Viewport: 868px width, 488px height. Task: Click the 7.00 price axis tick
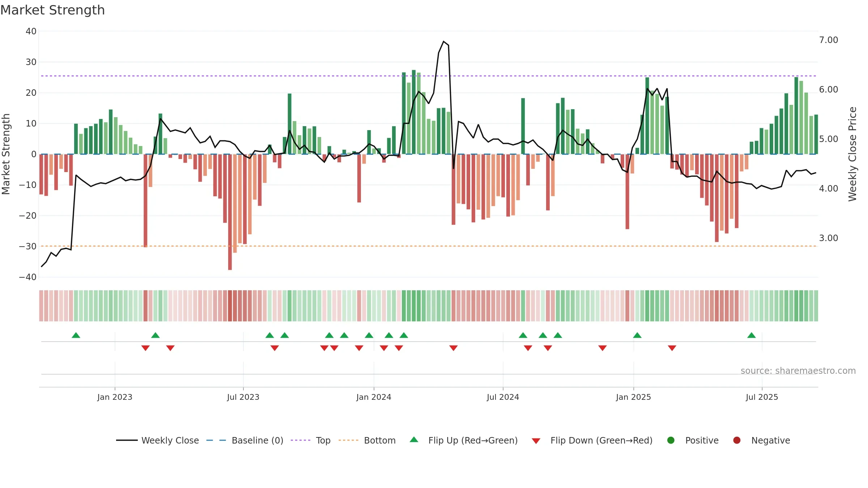click(x=829, y=40)
